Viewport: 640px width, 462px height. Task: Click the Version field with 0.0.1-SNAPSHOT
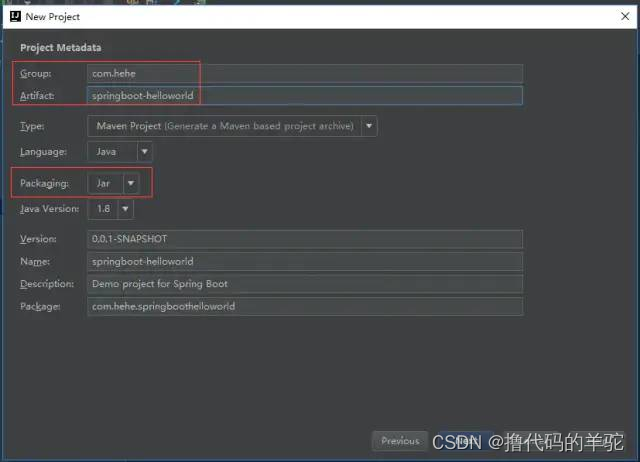point(304,239)
